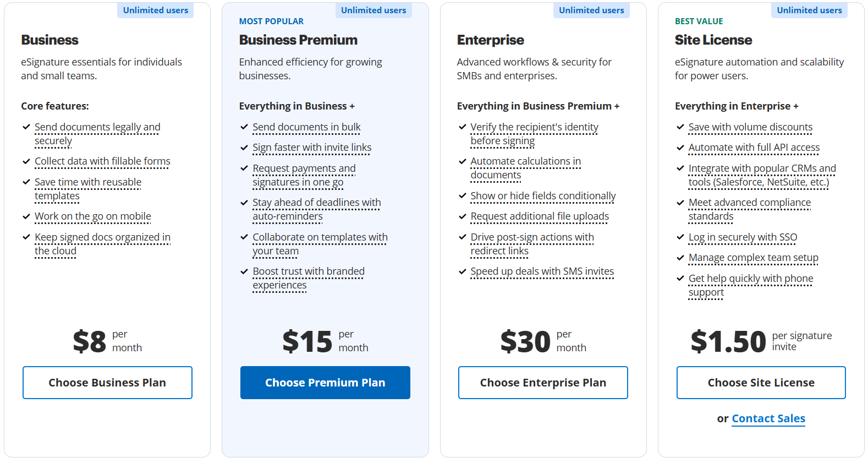Open Sign faster with invite links tooltip

[x=312, y=148]
